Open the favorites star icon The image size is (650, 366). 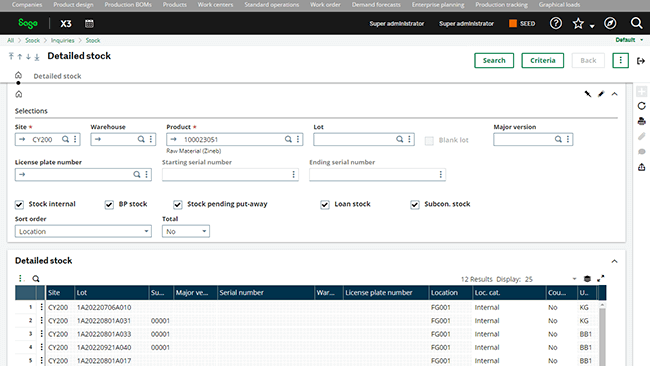(x=578, y=24)
